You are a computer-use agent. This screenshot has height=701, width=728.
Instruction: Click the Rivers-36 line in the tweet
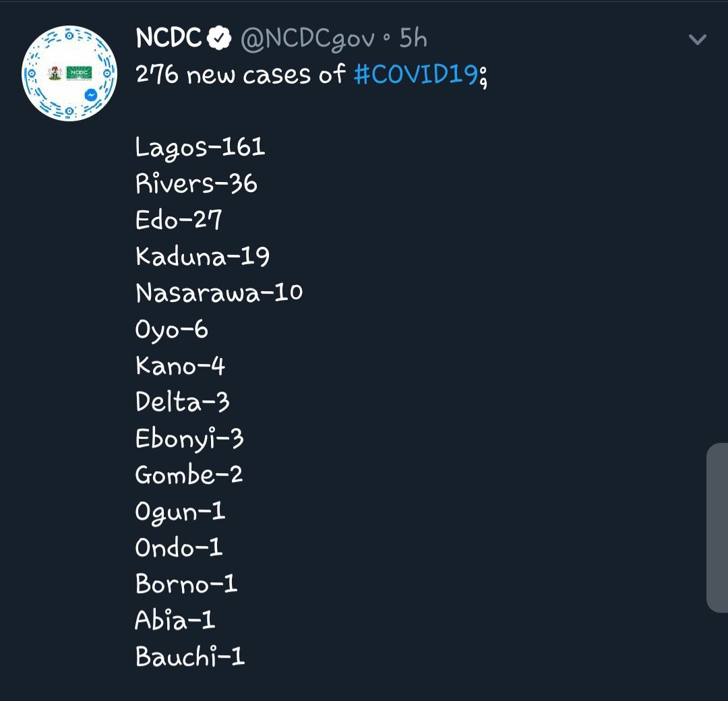(196, 184)
